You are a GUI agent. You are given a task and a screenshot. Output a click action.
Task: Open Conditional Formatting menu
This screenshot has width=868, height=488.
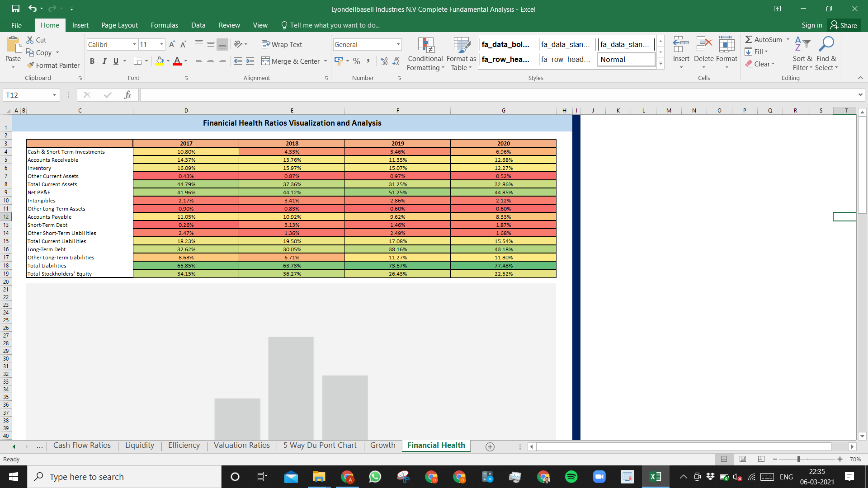click(x=425, y=54)
